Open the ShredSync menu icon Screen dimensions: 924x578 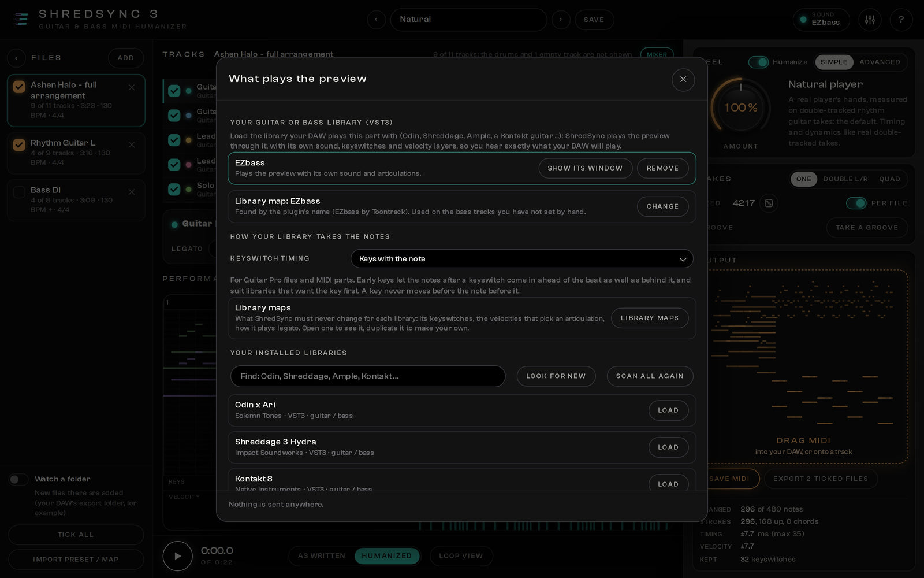click(x=21, y=20)
